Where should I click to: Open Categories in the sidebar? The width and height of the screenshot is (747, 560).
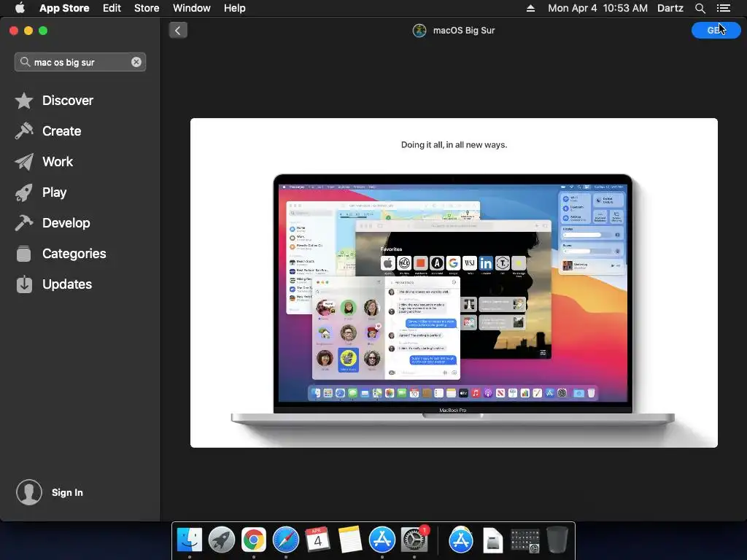point(61,254)
